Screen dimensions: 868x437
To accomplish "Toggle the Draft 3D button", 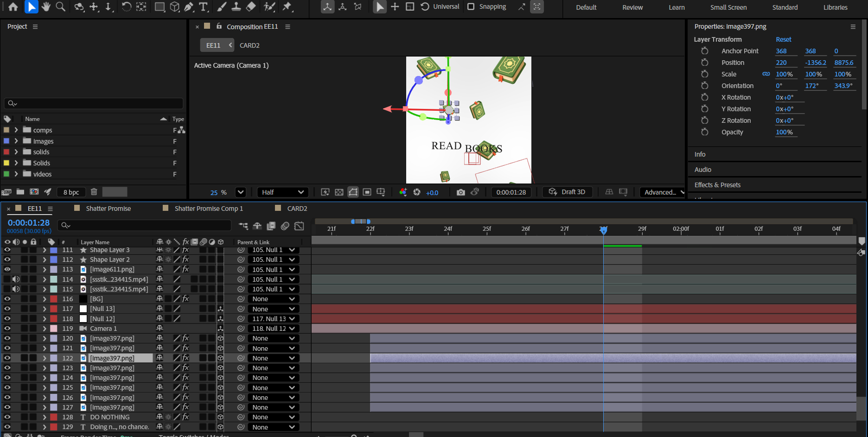I will point(568,192).
